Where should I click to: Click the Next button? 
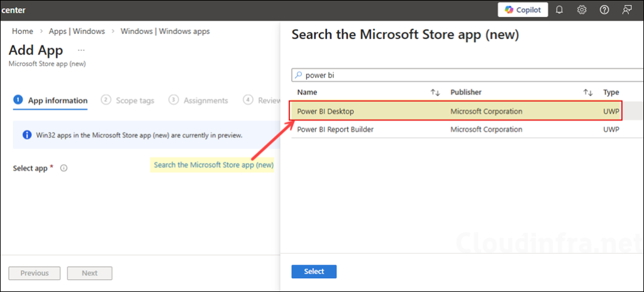pyautogui.click(x=89, y=273)
